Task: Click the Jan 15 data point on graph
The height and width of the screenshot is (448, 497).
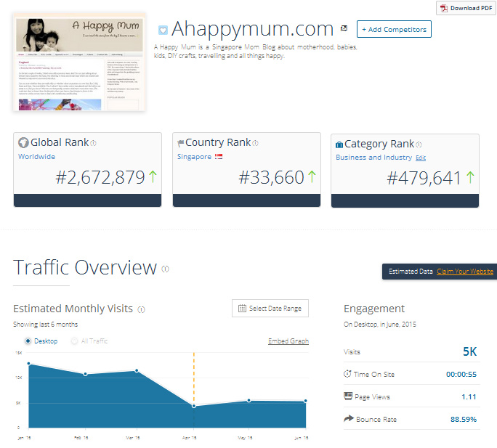Action: [x=28, y=364]
